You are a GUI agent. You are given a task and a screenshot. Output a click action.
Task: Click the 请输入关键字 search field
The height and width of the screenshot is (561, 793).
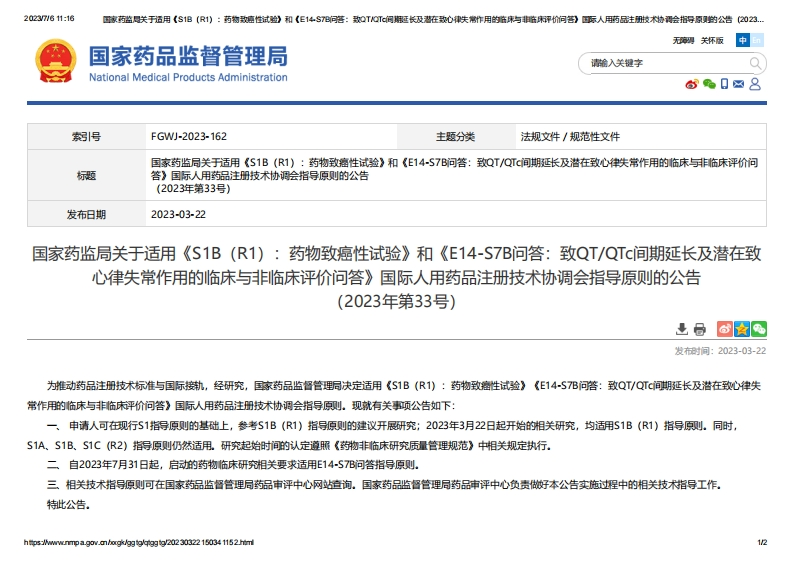click(660, 63)
